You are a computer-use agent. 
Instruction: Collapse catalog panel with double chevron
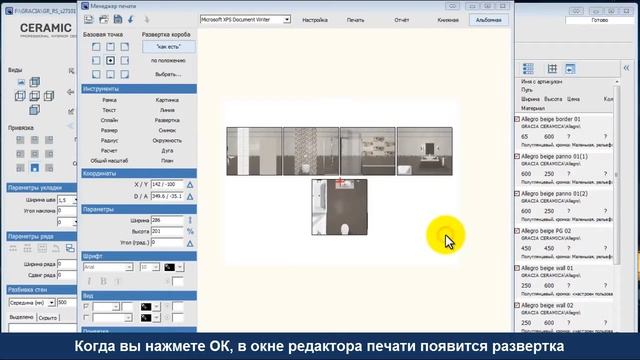[626, 68]
